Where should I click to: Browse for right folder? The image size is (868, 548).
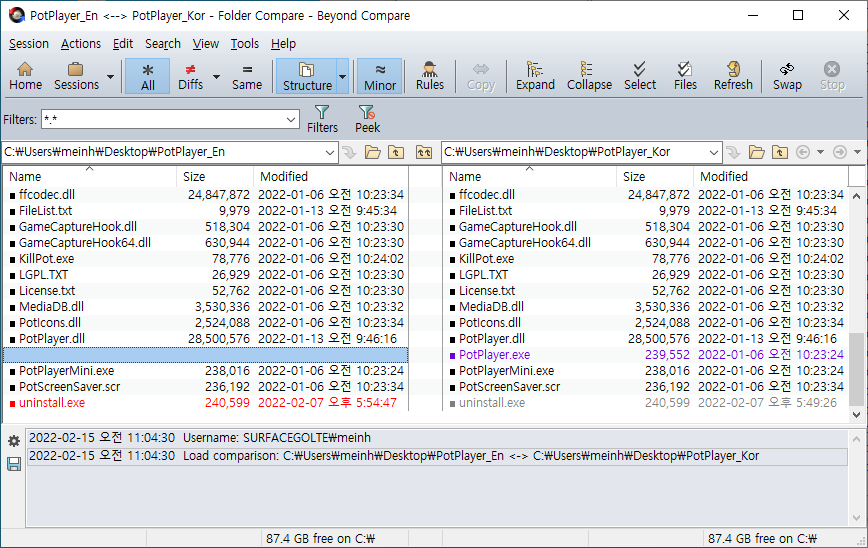click(x=757, y=152)
